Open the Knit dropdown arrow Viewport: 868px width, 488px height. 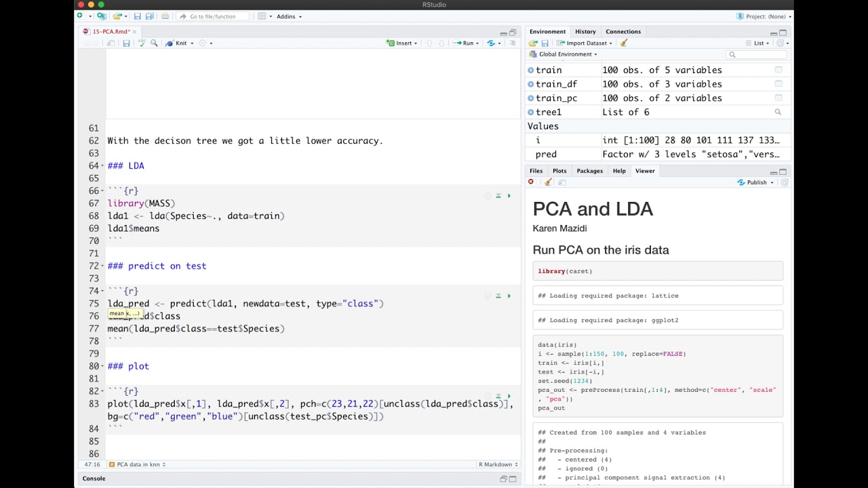coord(192,43)
